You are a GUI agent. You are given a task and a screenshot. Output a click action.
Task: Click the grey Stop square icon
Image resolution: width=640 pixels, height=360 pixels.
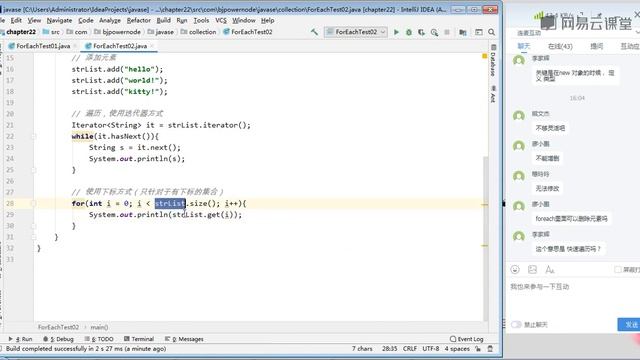pos(447,32)
